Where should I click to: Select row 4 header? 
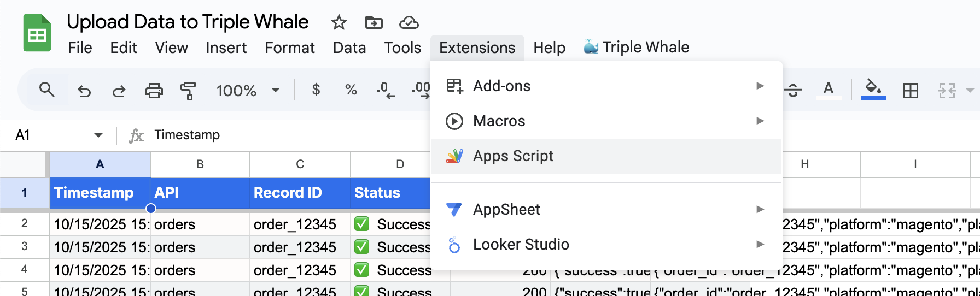pos(25,270)
